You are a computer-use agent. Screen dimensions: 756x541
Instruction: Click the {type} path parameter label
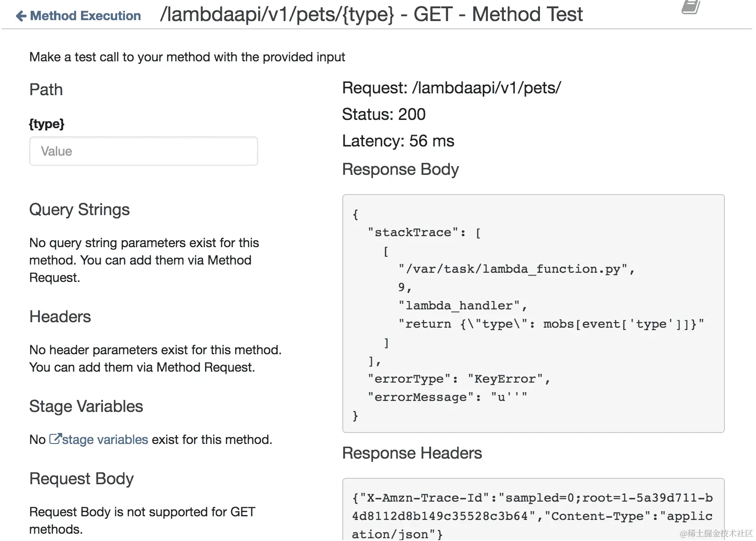pyautogui.click(x=47, y=124)
